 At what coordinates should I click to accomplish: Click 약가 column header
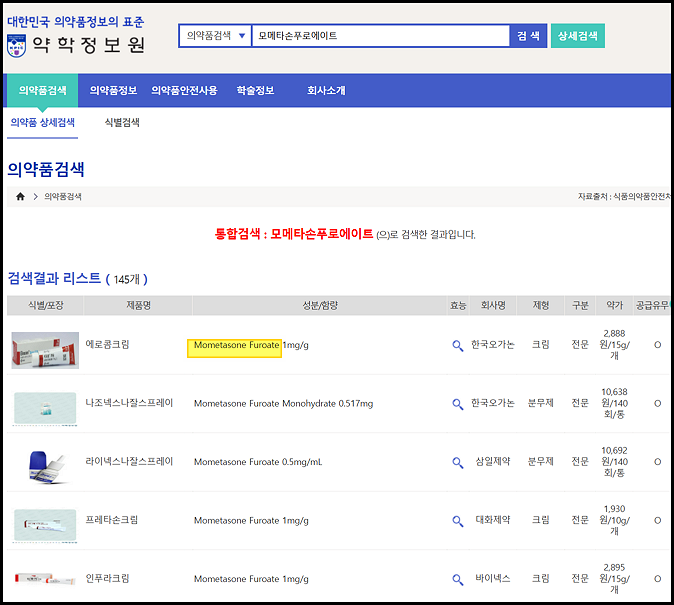click(614, 305)
